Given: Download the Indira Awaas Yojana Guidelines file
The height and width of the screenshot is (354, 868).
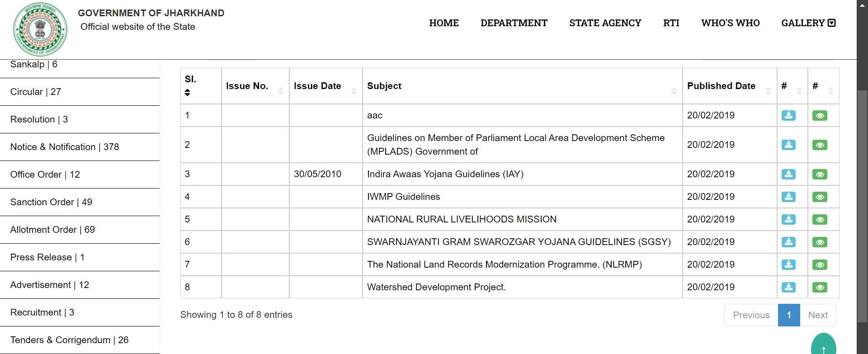Looking at the screenshot, I should [788, 175].
